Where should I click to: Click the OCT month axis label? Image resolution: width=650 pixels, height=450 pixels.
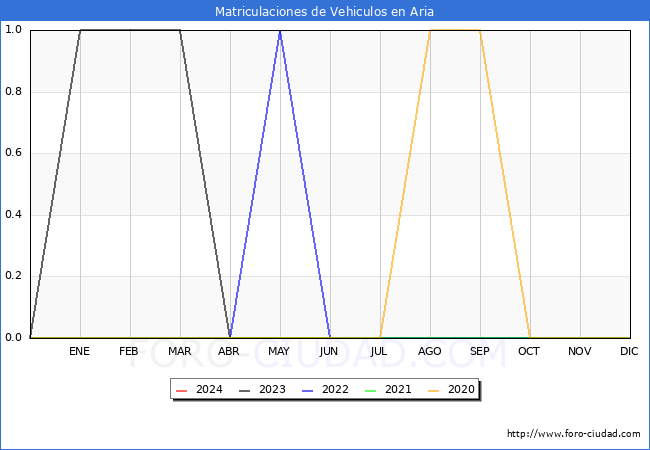529,351
